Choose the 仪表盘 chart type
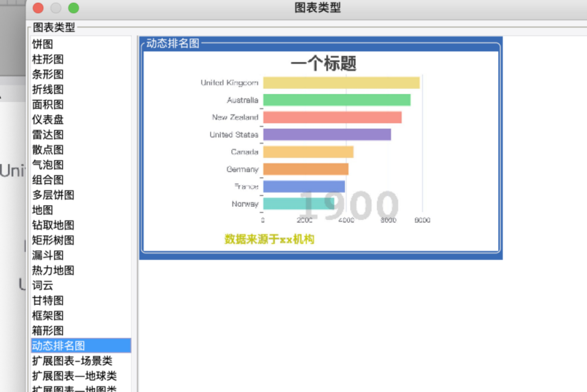Viewport: 587px width, 392px height. 48,120
